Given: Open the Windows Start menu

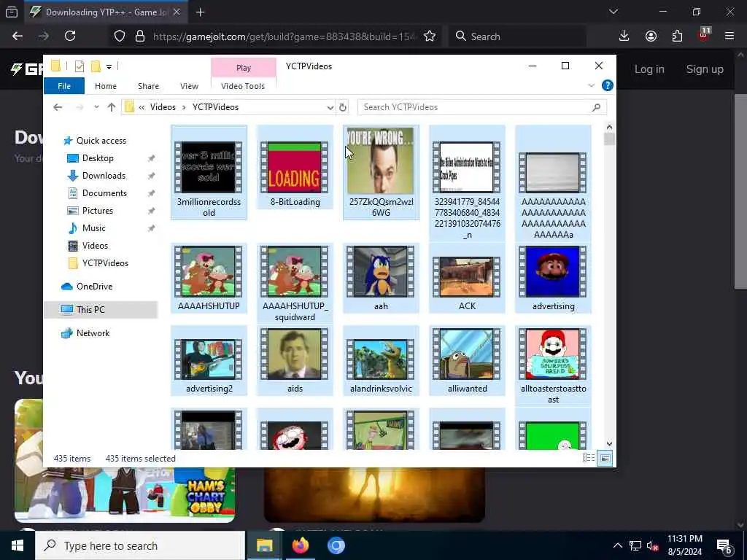Looking at the screenshot, I should tap(18, 545).
